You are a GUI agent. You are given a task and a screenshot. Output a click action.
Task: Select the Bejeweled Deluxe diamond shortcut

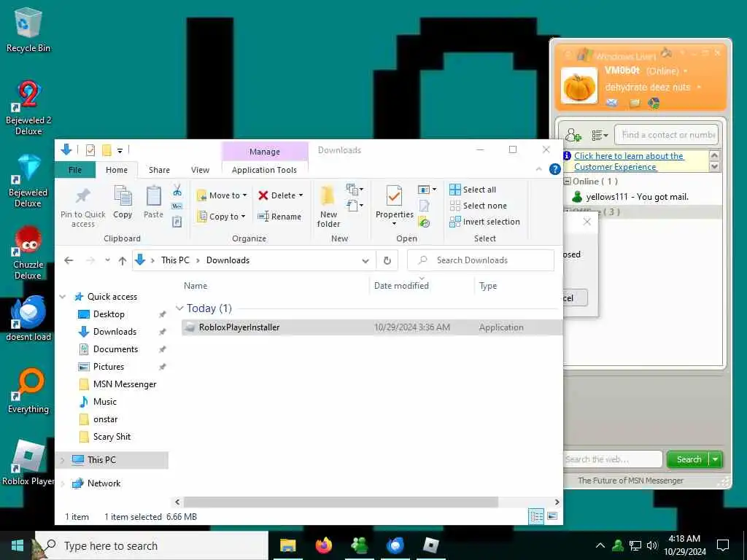click(x=28, y=181)
